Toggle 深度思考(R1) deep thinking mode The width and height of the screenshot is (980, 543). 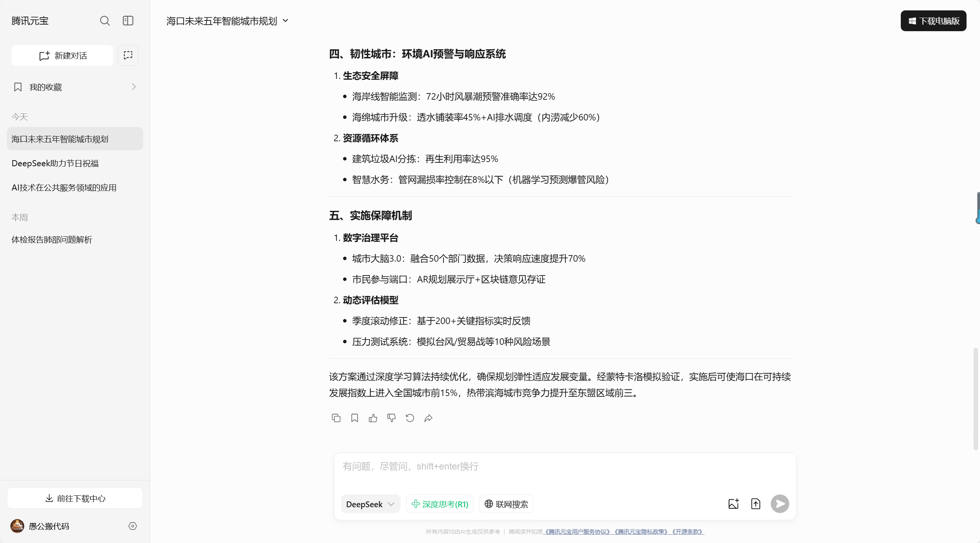pyautogui.click(x=440, y=504)
